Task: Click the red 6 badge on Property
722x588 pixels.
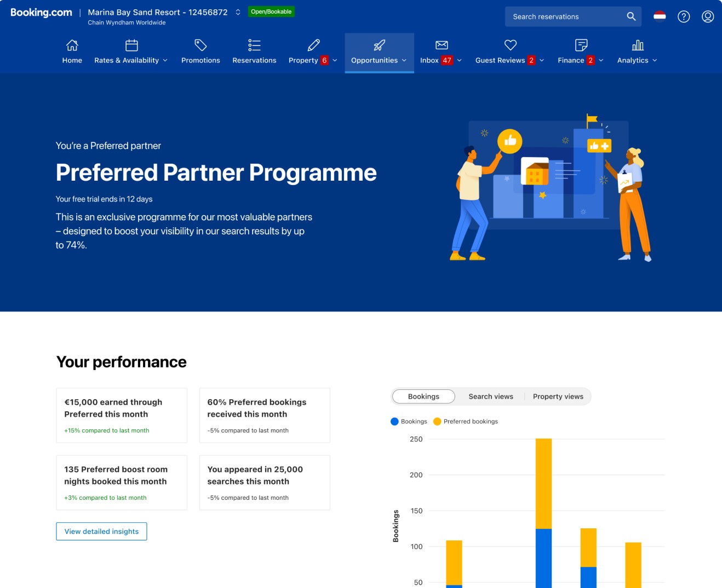Action: pyautogui.click(x=324, y=60)
